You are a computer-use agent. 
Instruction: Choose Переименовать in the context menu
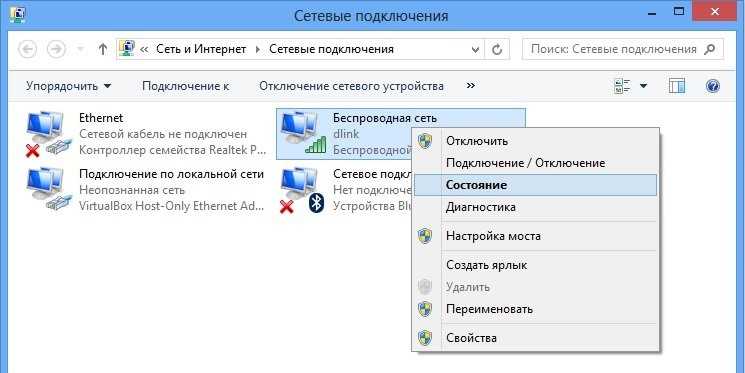click(x=536, y=309)
